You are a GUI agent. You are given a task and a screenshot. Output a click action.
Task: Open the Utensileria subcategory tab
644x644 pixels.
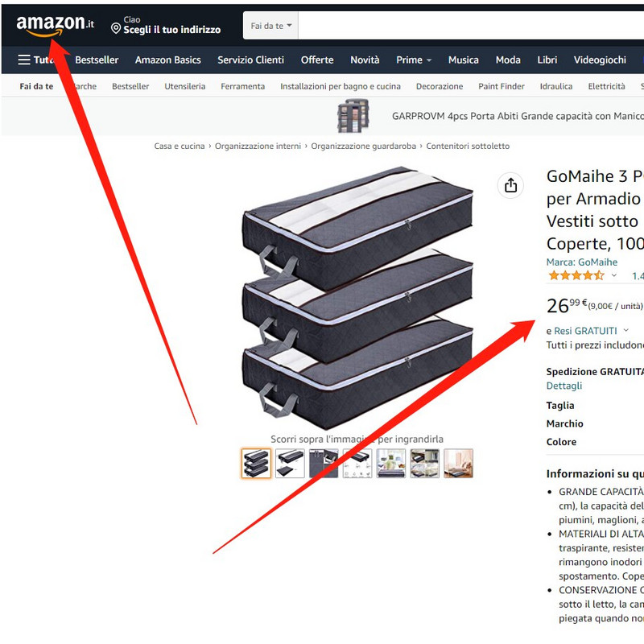(185, 86)
